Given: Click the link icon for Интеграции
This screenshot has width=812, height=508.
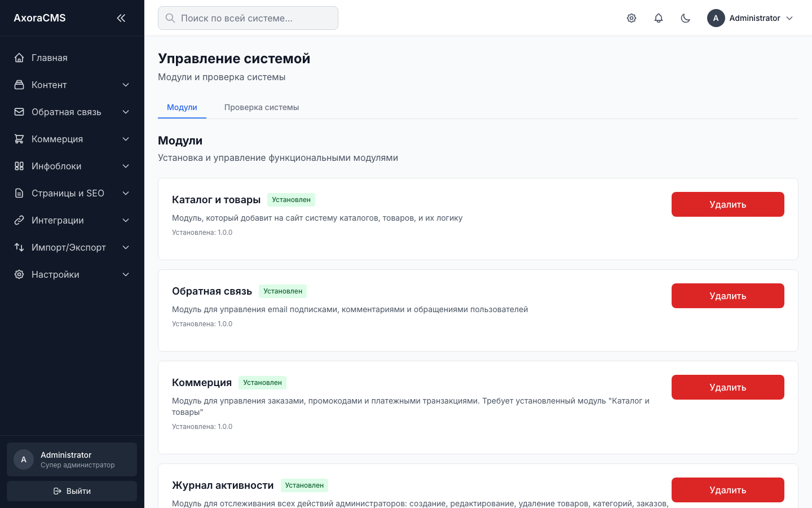Looking at the screenshot, I should 19,220.
